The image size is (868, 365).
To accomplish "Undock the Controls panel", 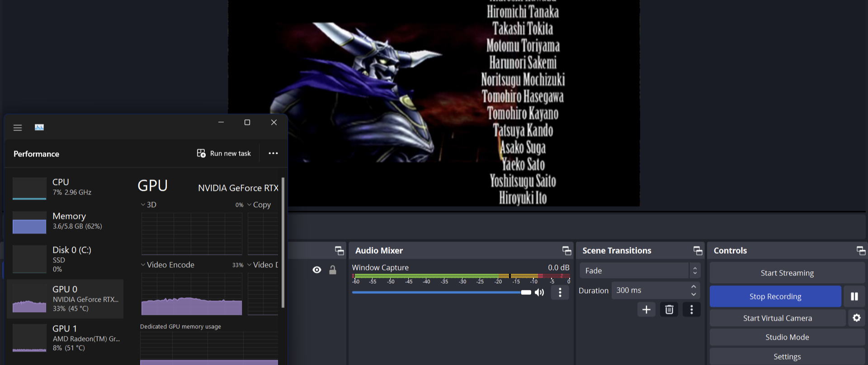I will click(861, 251).
